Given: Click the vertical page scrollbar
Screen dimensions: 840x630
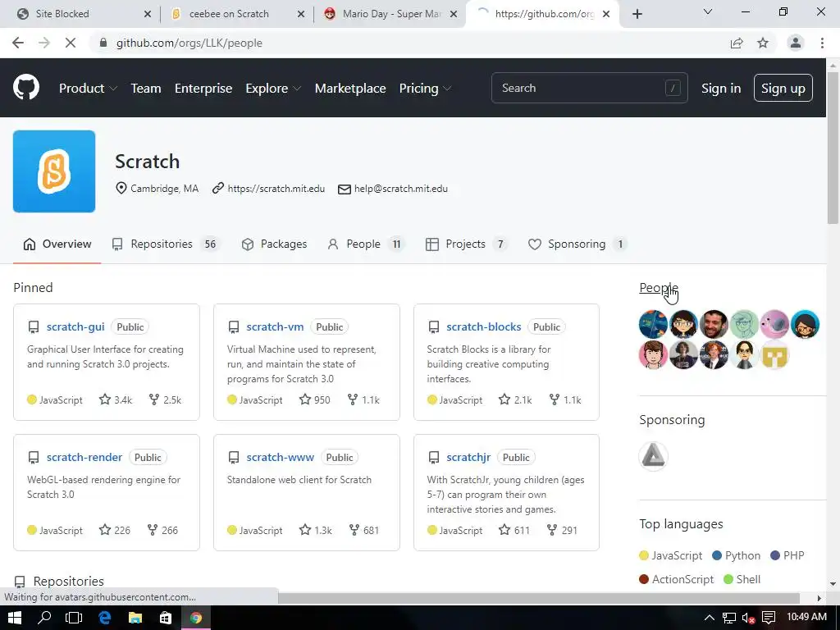Looking at the screenshot, I should [x=833, y=148].
